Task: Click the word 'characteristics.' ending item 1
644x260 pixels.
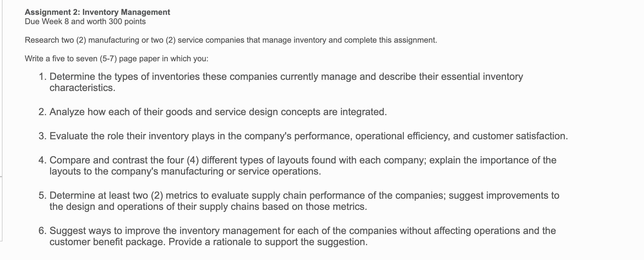Action: point(82,88)
